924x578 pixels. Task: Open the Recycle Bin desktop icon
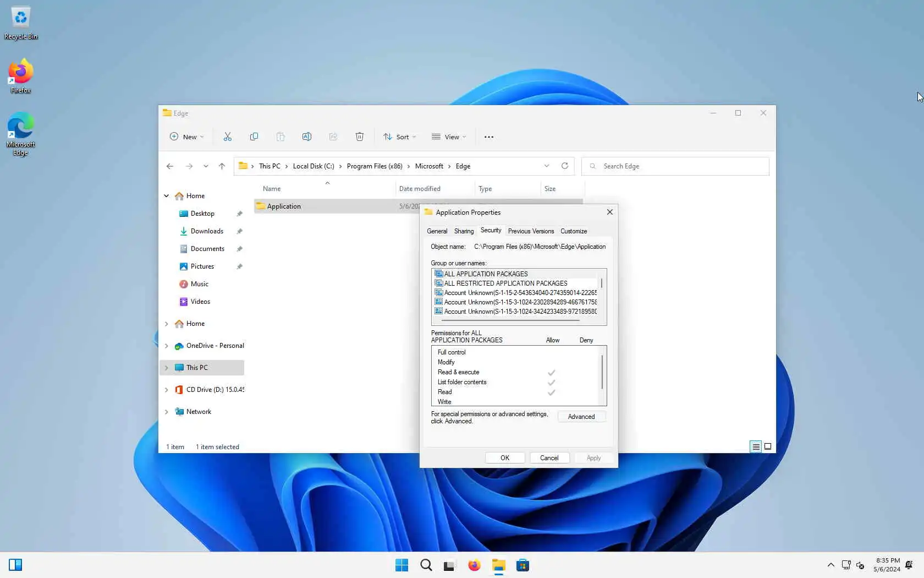coord(21,23)
